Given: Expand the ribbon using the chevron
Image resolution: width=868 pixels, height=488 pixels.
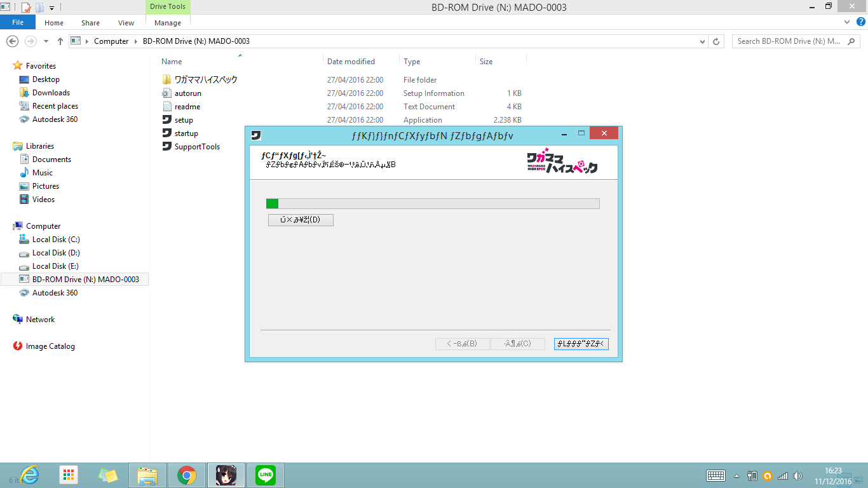Looking at the screenshot, I should tap(846, 22).
